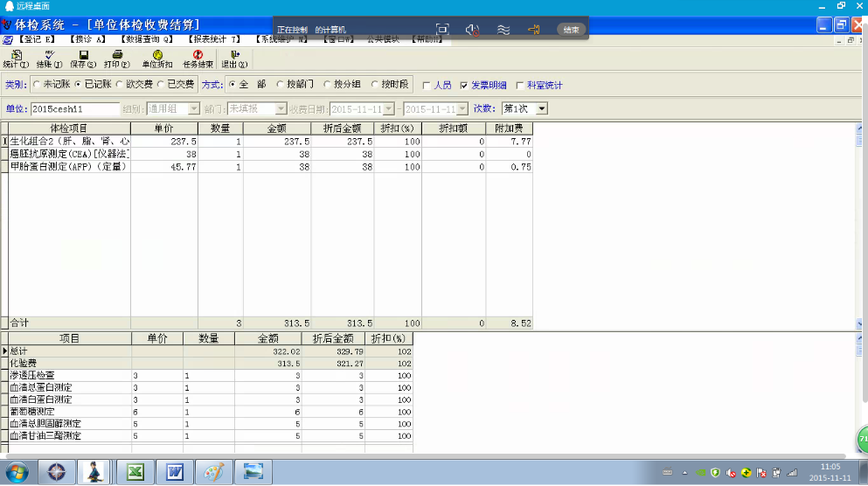This screenshot has height=486, width=868.
Task: Select the 未记账 radio button
Action: pos(37,84)
